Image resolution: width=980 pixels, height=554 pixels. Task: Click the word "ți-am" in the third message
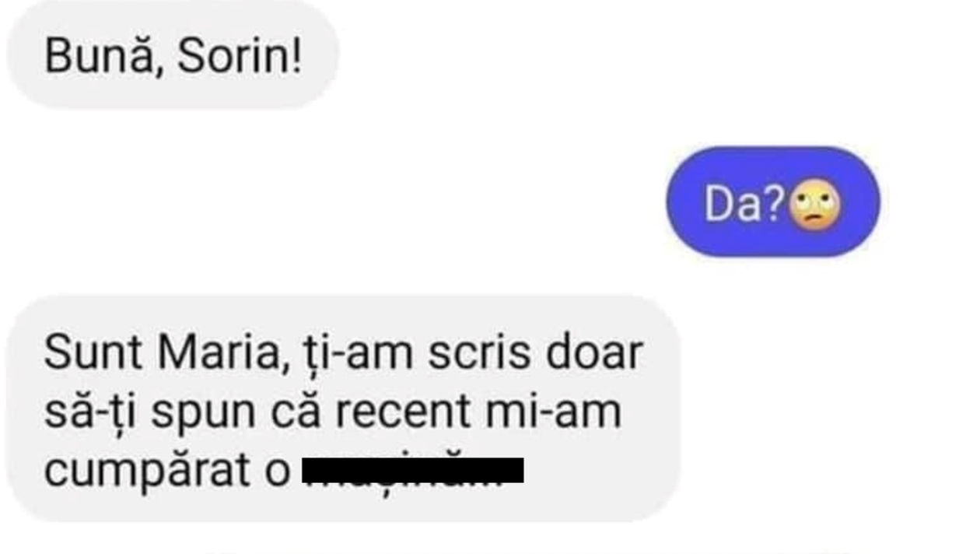pos(352,354)
